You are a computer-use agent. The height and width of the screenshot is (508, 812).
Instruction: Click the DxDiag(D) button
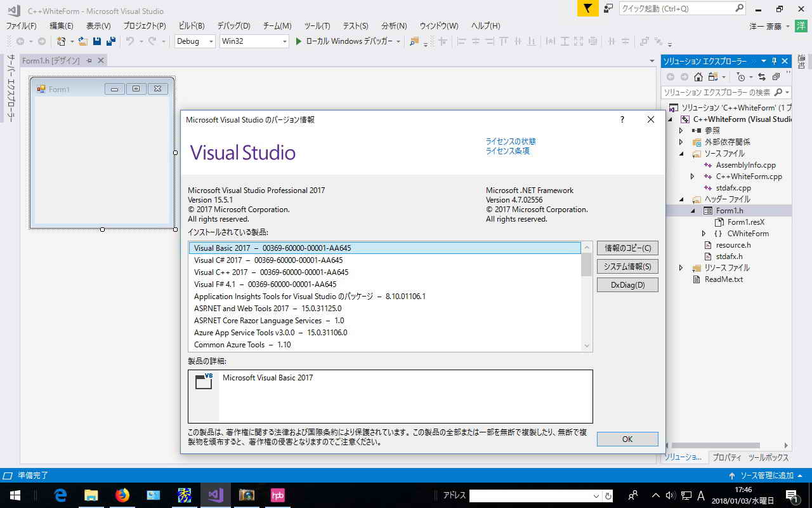(x=627, y=285)
